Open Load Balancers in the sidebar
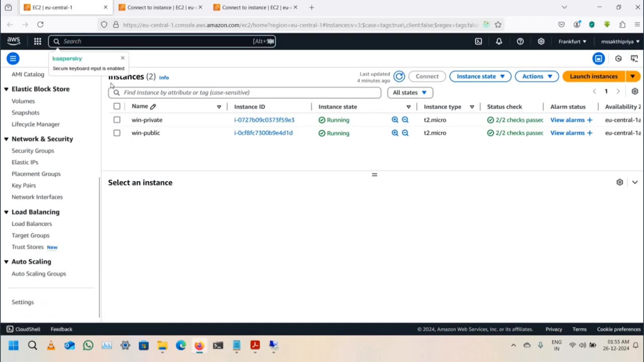 coord(32,224)
